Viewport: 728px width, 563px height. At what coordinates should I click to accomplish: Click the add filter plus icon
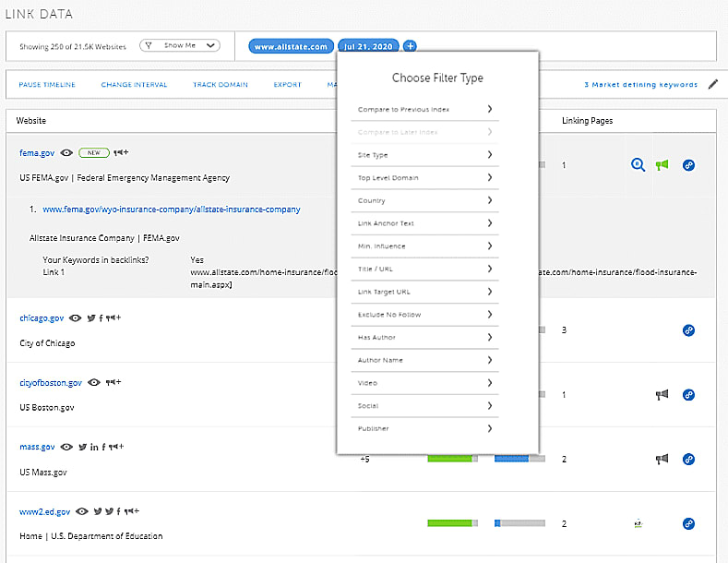(410, 46)
